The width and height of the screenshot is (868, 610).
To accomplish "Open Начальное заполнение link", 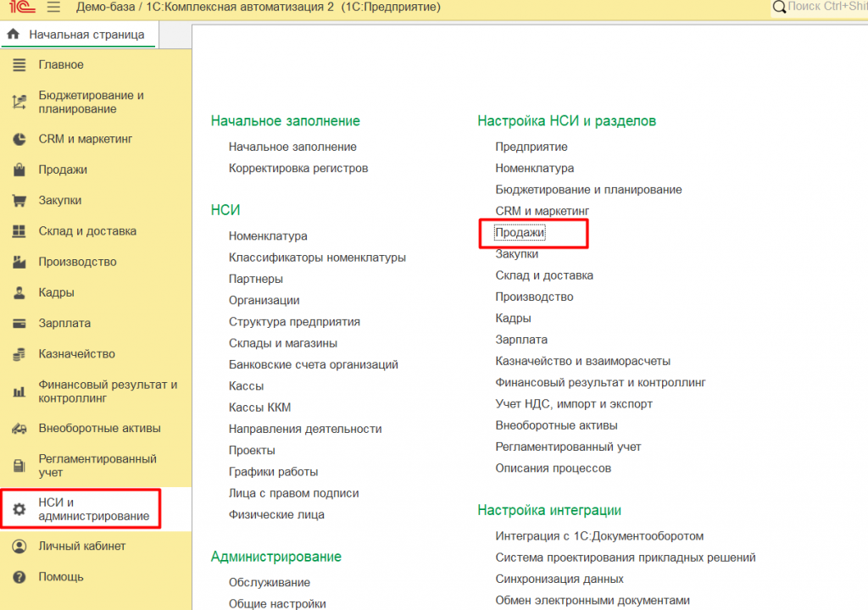I will coord(292,147).
